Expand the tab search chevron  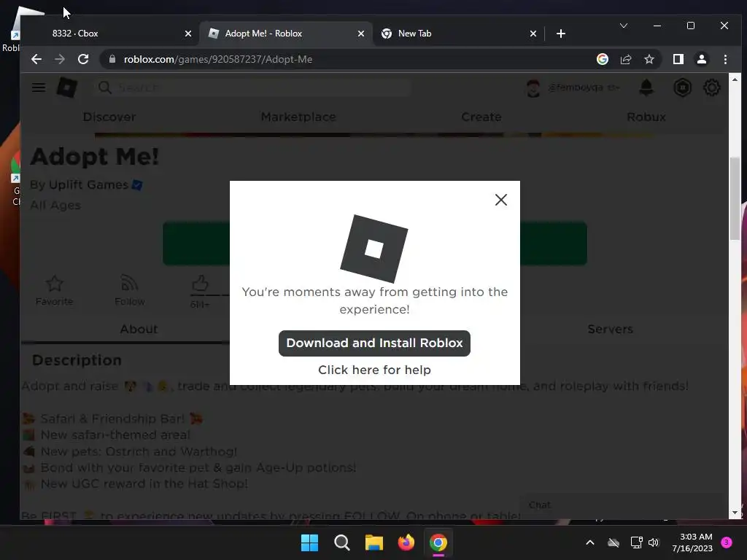[623, 26]
